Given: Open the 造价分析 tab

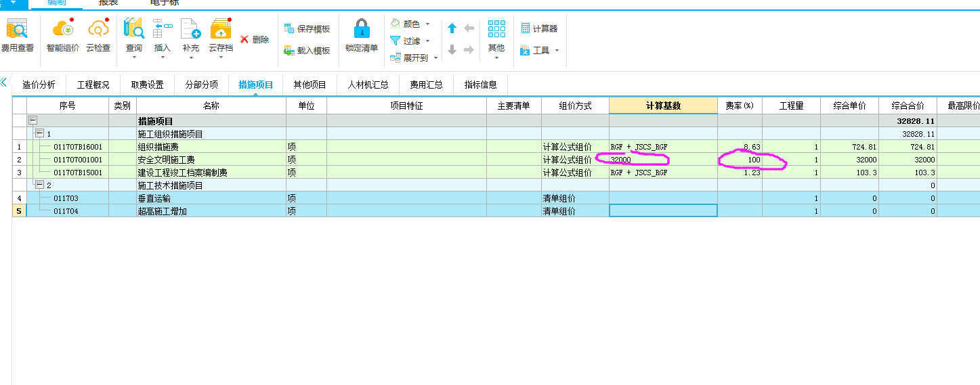Looking at the screenshot, I should coord(39,85).
